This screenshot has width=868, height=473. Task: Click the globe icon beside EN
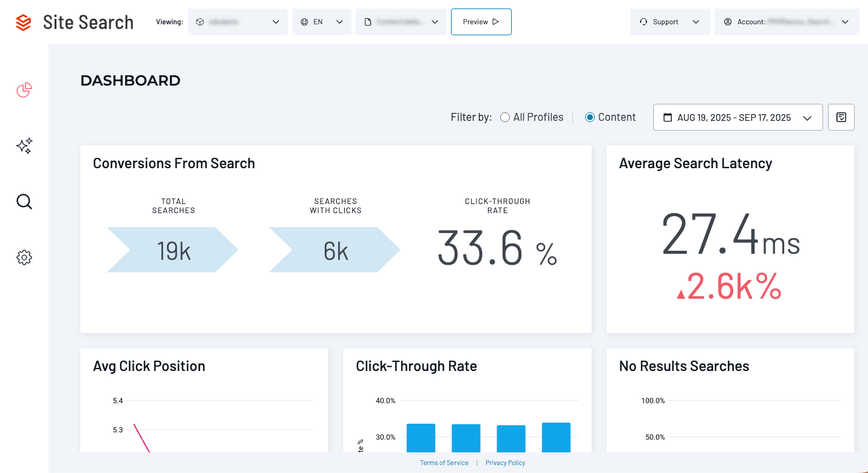[305, 22]
